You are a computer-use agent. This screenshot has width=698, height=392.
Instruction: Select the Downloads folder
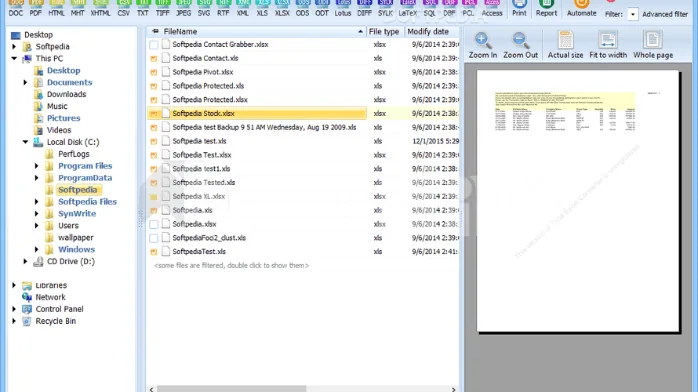point(66,94)
